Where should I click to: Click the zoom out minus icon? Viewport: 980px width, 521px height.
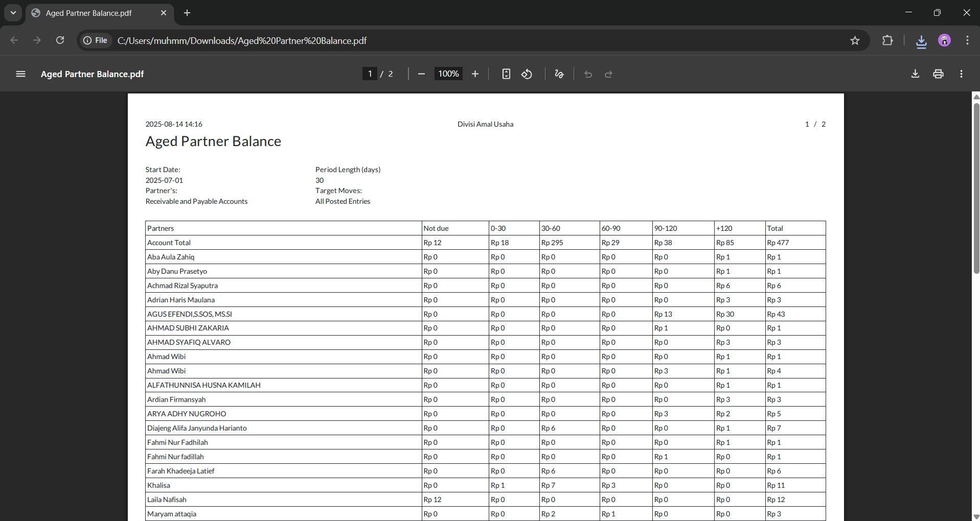(x=421, y=74)
